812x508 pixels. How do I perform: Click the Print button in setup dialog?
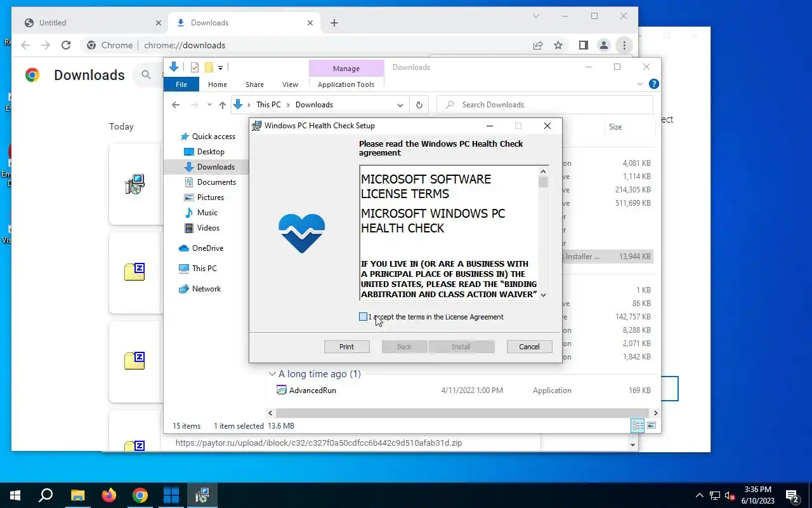pyautogui.click(x=346, y=347)
